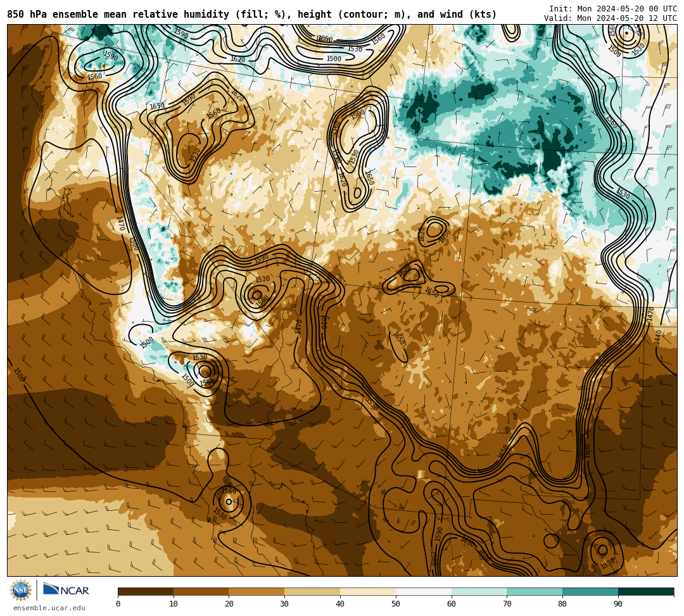Click the colorbar label 70

(x=507, y=604)
